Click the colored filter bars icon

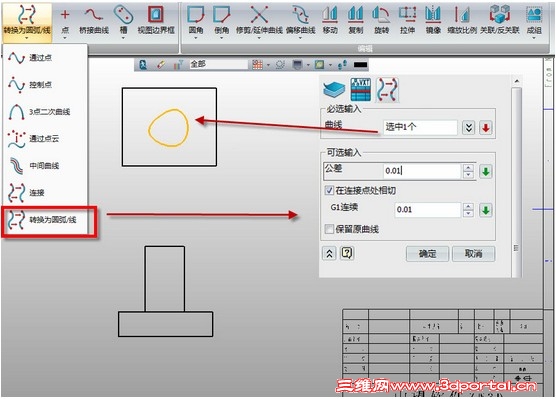pyautogui.click(x=178, y=65)
